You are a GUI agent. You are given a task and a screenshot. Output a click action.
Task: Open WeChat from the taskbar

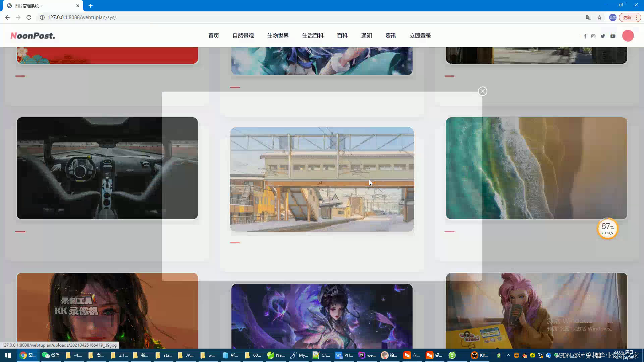point(51,355)
